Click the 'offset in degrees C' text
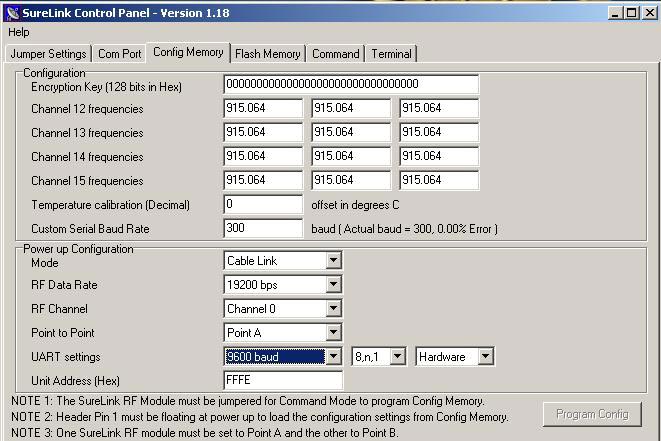The width and height of the screenshot is (661, 441). coord(355,205)
